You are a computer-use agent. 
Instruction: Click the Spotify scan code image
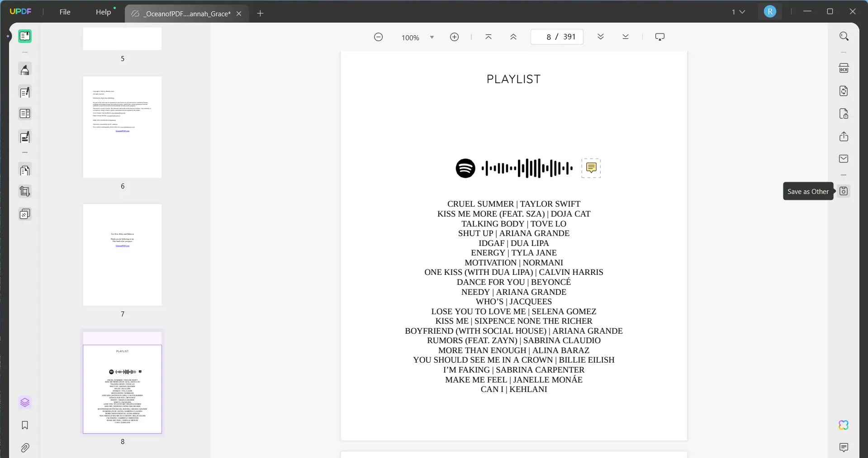click(514, 168)
